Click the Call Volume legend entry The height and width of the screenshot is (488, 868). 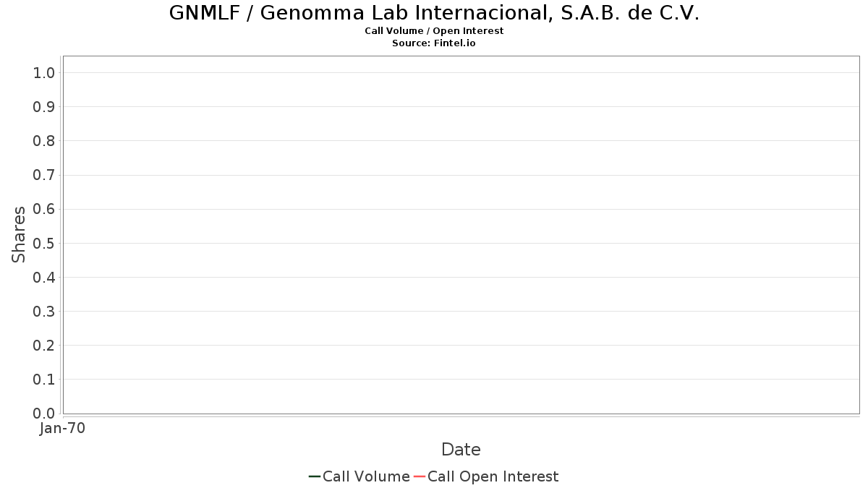coord(359,476)
